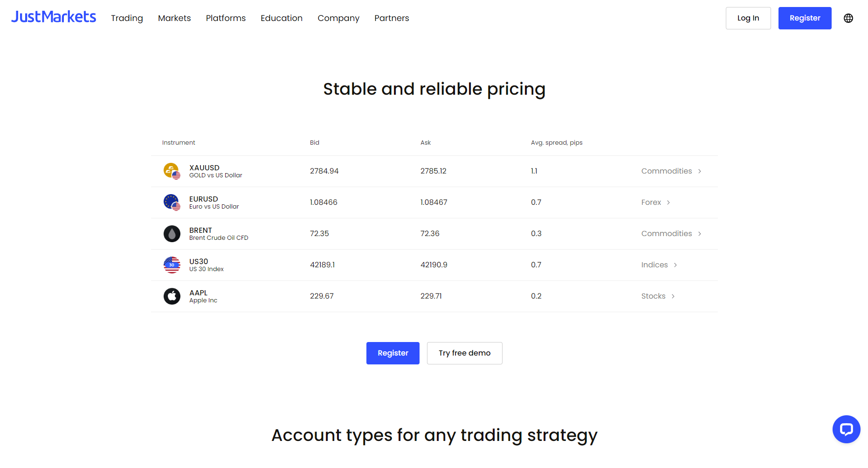Open the Education menu
Viewport: 868px width, 468px height.
pyautogui.click(x=282, y=18)
